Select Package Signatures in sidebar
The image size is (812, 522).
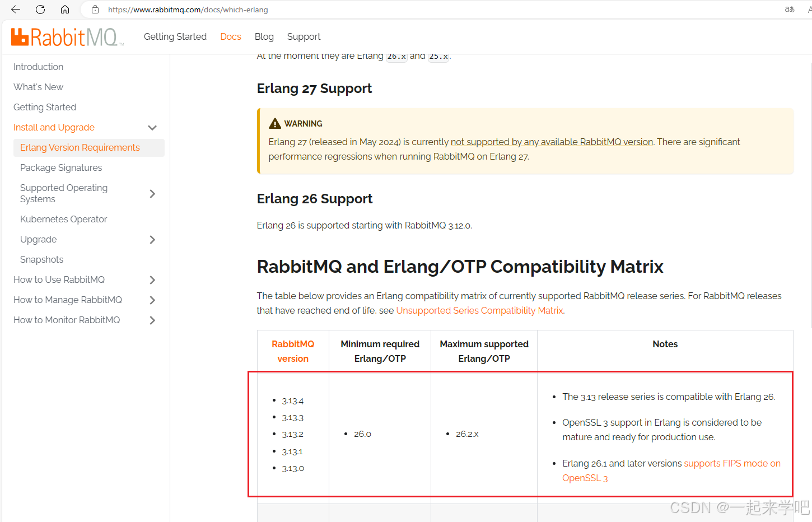click(61, 167)
